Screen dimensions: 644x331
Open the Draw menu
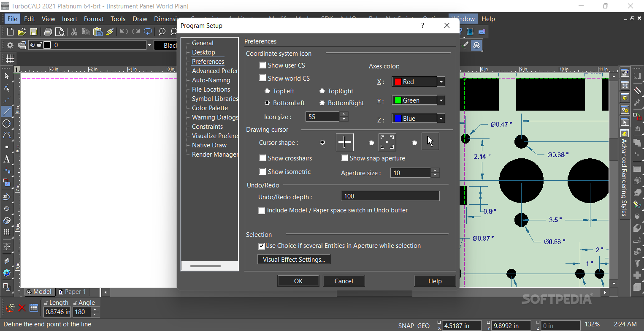coord(140,19)
